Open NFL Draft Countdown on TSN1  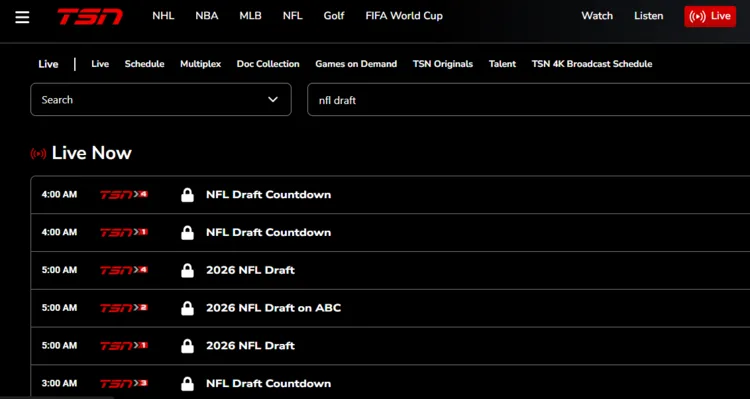(x=268, y=233)
